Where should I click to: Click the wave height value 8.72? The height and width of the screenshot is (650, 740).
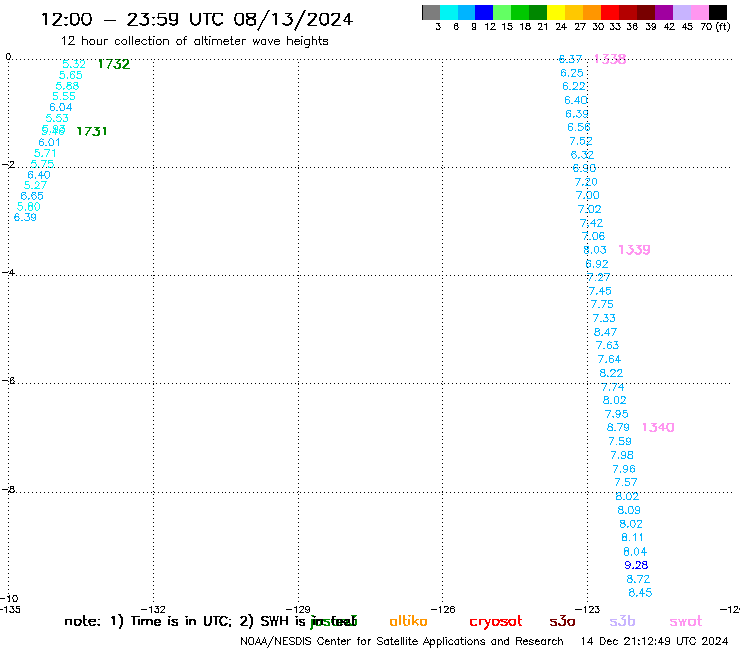pos(638,579)
